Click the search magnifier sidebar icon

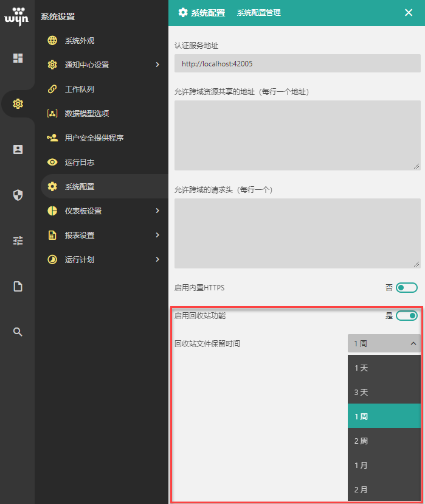coord(18,332)
